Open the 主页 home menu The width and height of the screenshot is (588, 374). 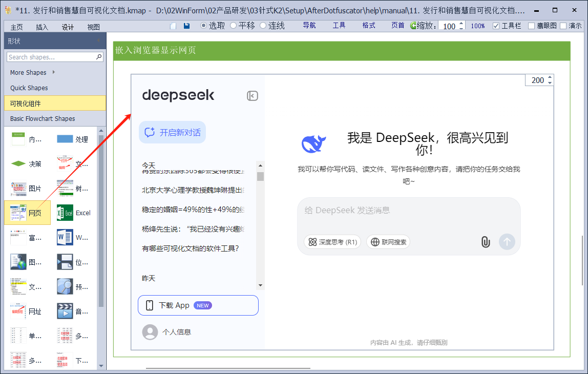[x=16, y=27]
